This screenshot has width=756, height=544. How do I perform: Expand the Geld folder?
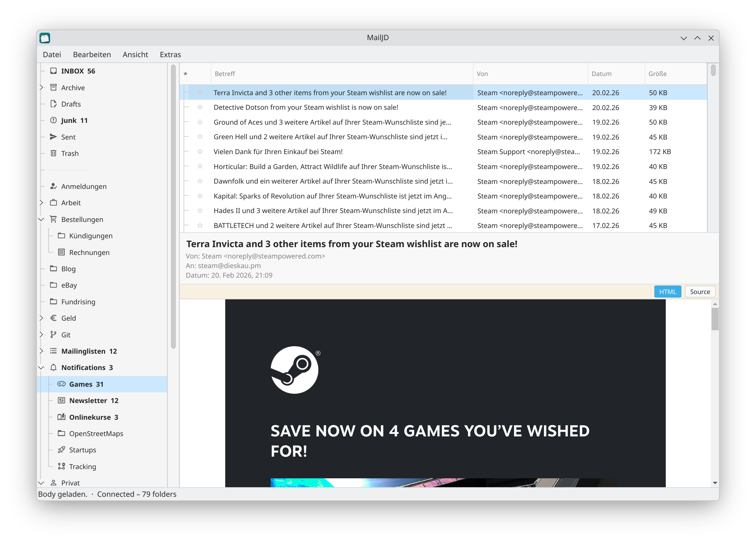[41, 318]
